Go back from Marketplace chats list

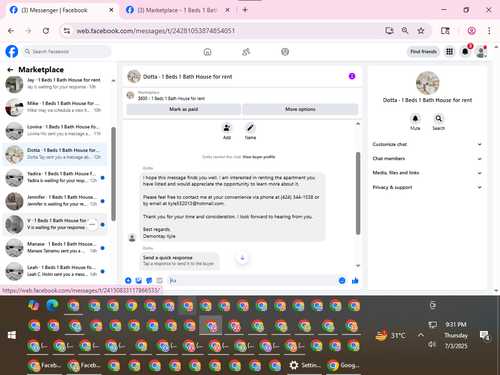[10, 70]
